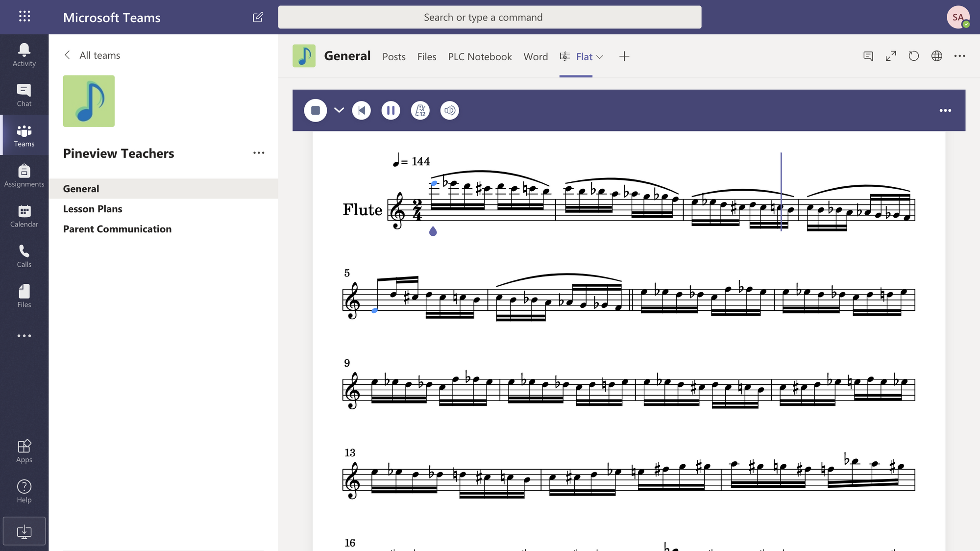The image size is (980, 551).
Task: Click the Teams icon in left sidebar
Action: click(24, 135)
